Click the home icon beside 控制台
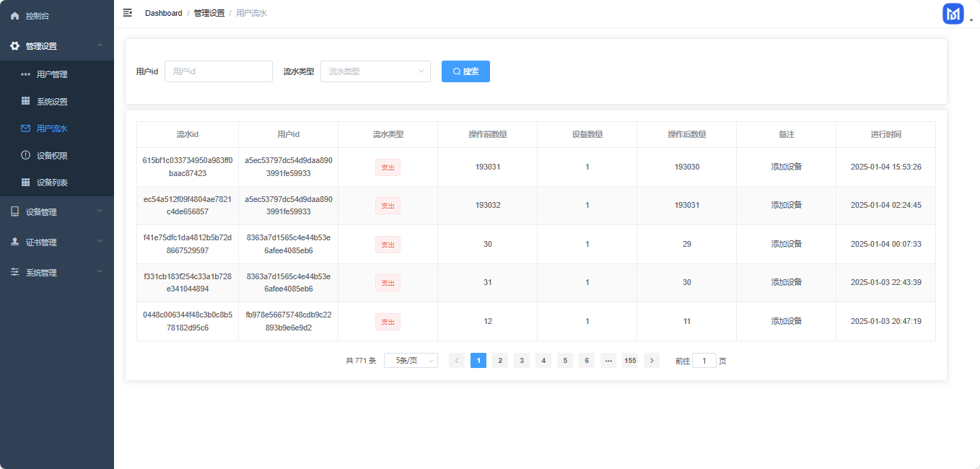 pyautogui.click(x=14, y=16)
